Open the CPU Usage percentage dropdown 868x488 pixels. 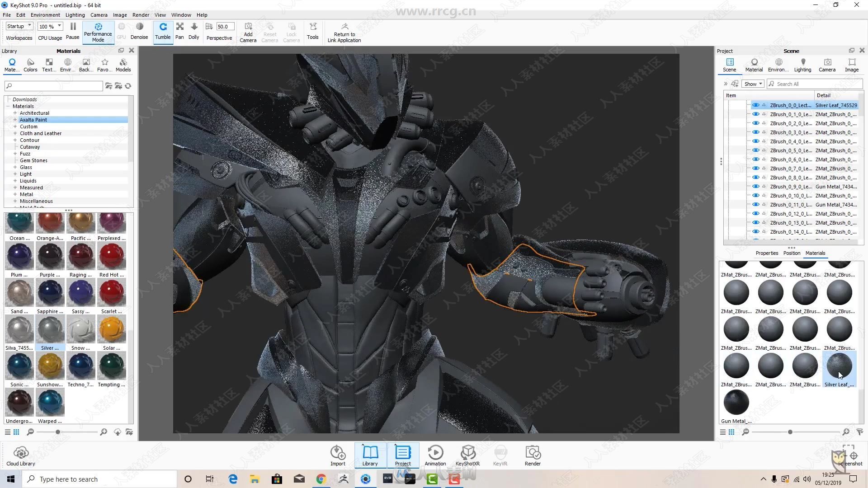coord(50,26)
